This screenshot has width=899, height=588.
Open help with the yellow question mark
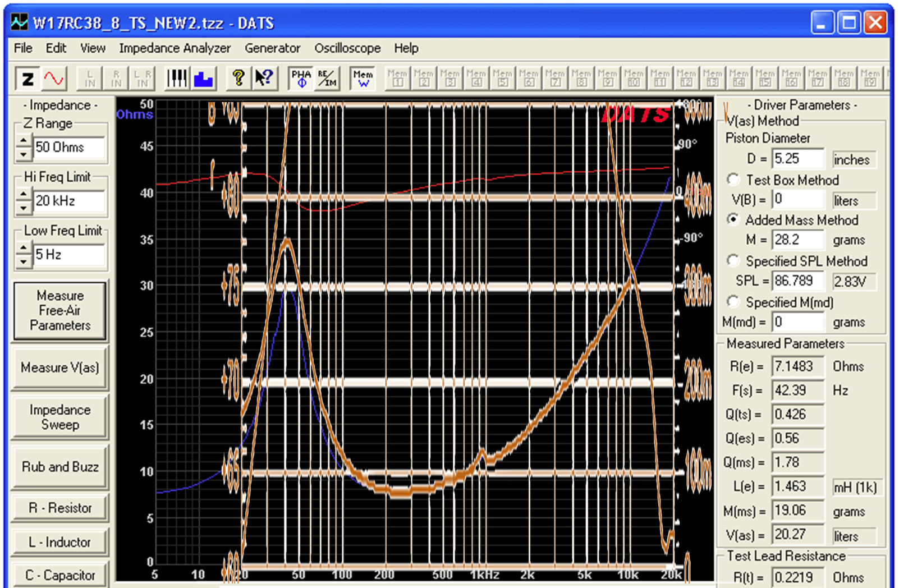[238, 79]
